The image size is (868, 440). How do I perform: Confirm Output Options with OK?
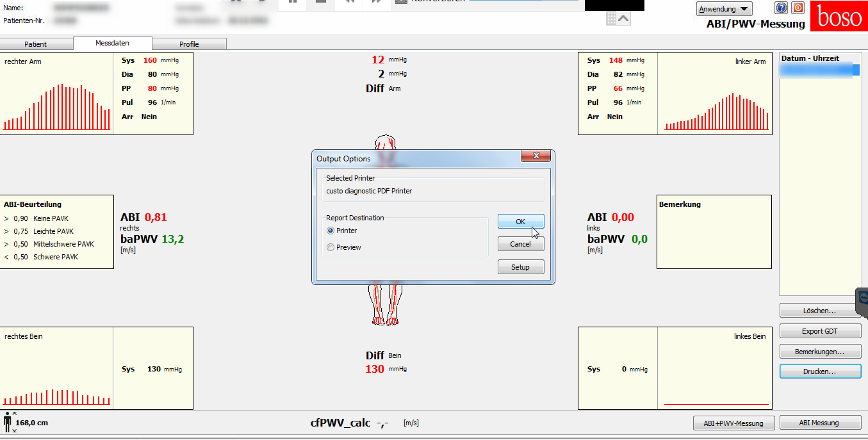(521, 222)
